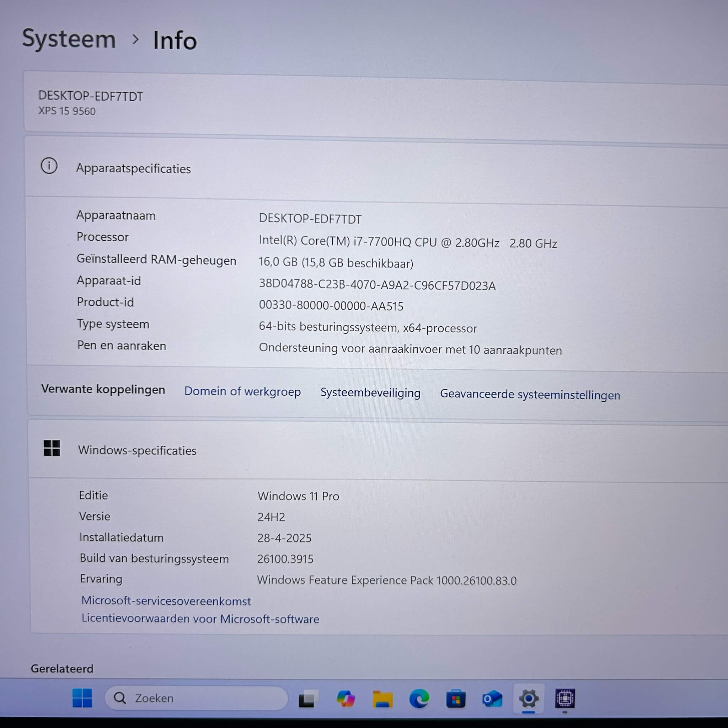Click the breadcrumb chevron between Systeem and Info

coord(136,39)
